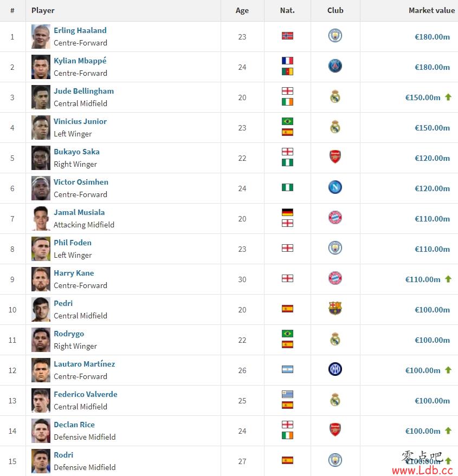The height and width of the screenshot is (476, 458).
Task: Open Erling Haaland's player profile link
Action: coord(80,30)
